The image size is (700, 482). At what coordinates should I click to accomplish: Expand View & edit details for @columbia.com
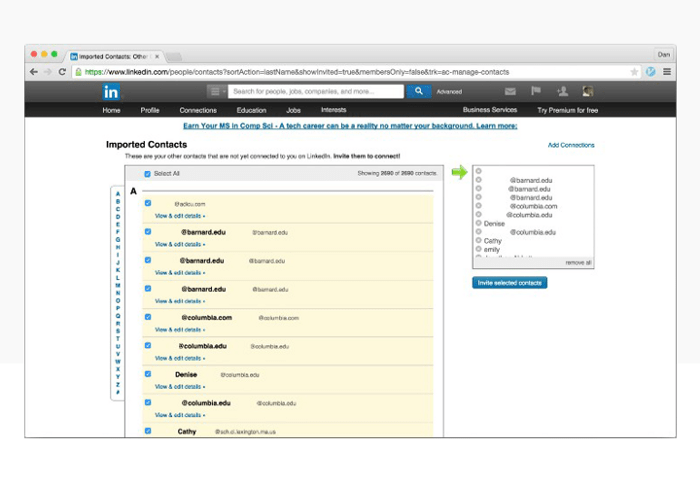[x=180, y=330]
